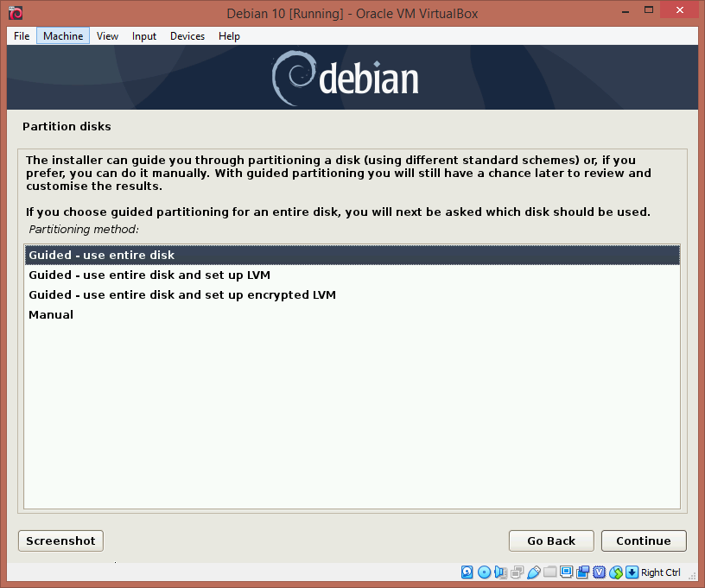705x588 pixels.
Task: Click the Screenshot button
Action: point(60,541)
